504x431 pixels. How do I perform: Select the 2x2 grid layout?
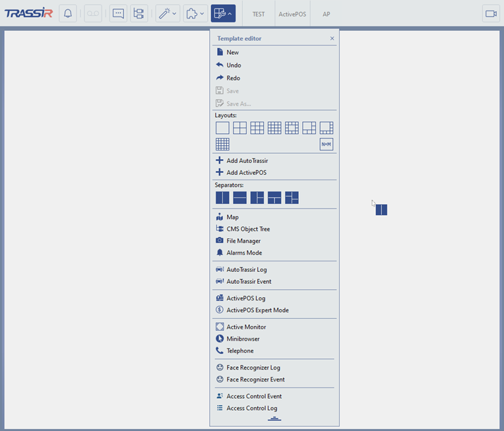239,128
